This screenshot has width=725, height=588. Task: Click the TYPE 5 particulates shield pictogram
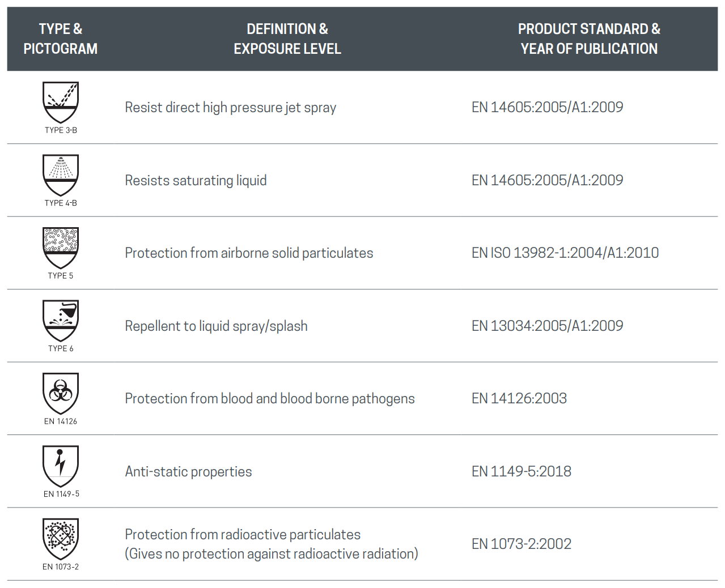coord(61,248)
